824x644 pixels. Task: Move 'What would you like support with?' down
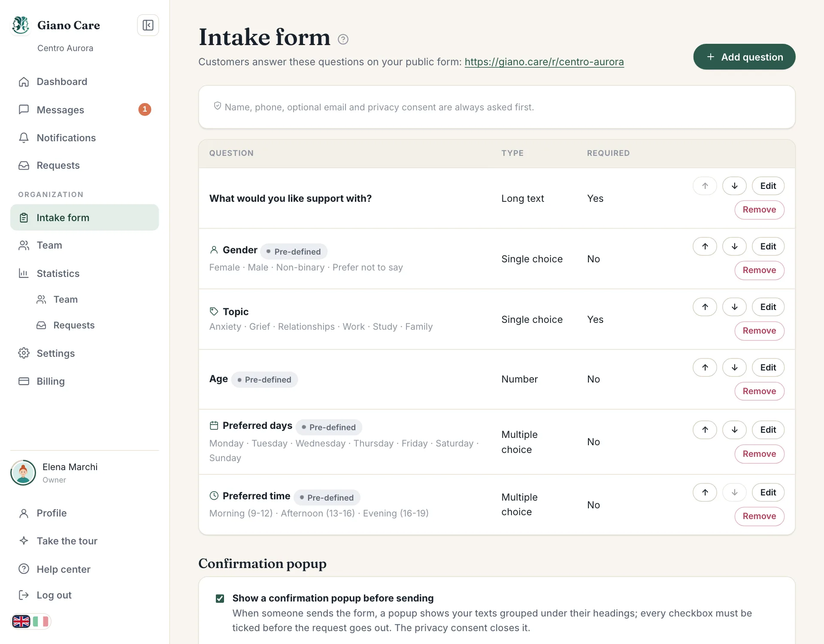point(734,186)
